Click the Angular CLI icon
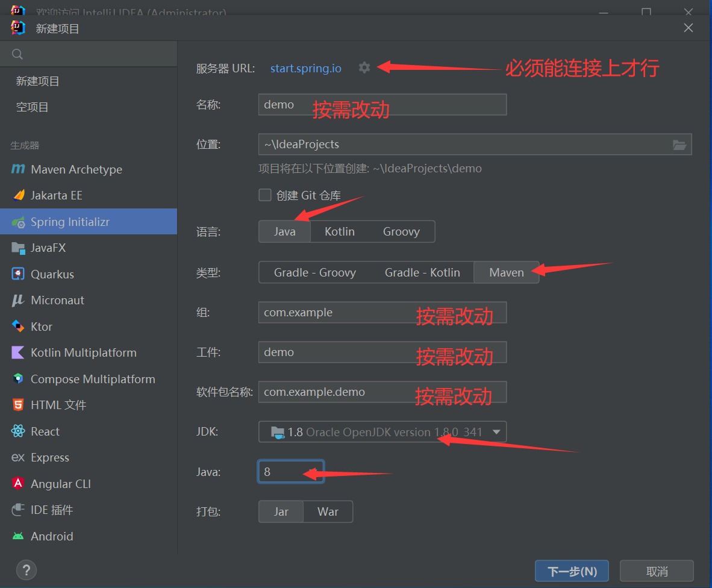Screen dimensions: 712x588 pos(18,484)
